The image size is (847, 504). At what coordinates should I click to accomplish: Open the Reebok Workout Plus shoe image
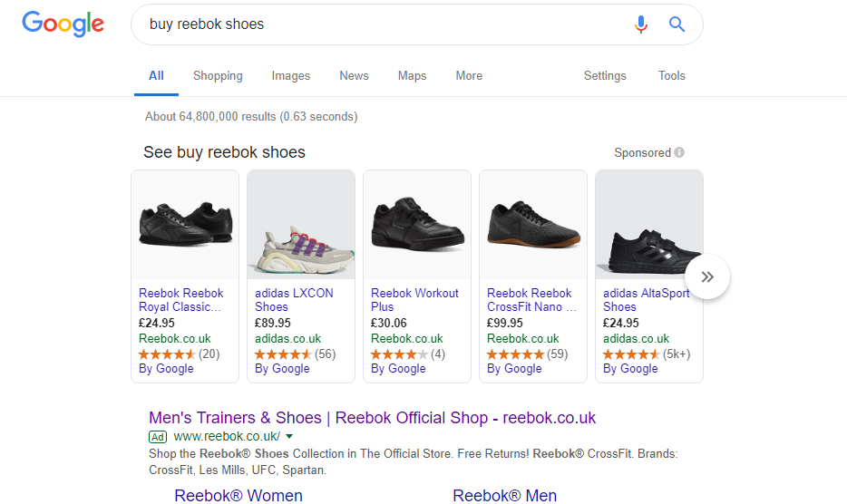417,225
